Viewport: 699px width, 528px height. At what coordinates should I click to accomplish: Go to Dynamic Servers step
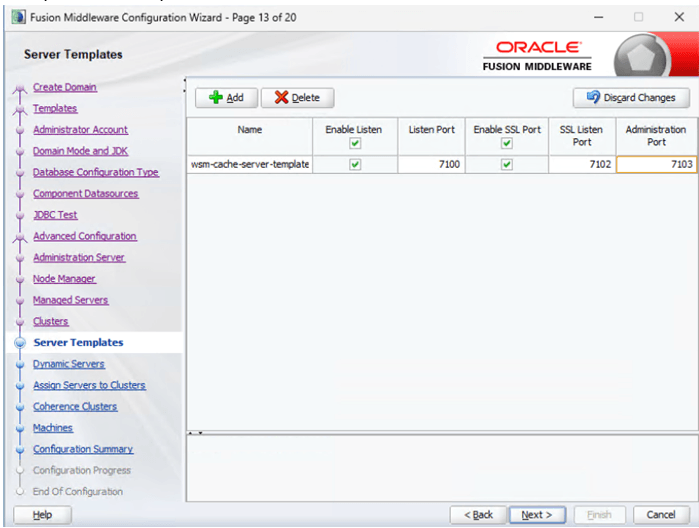coord(69,364)
